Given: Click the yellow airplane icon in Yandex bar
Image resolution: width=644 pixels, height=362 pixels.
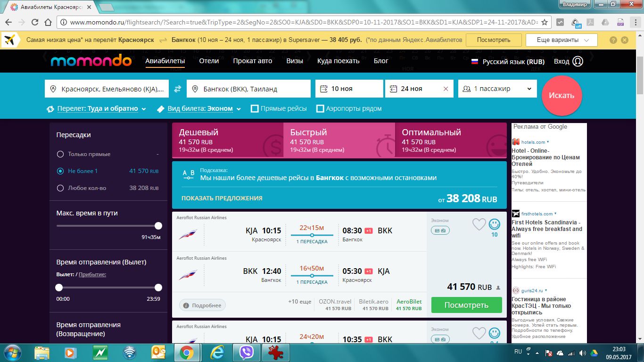Looking at the screenshot, I should point(10,40).
